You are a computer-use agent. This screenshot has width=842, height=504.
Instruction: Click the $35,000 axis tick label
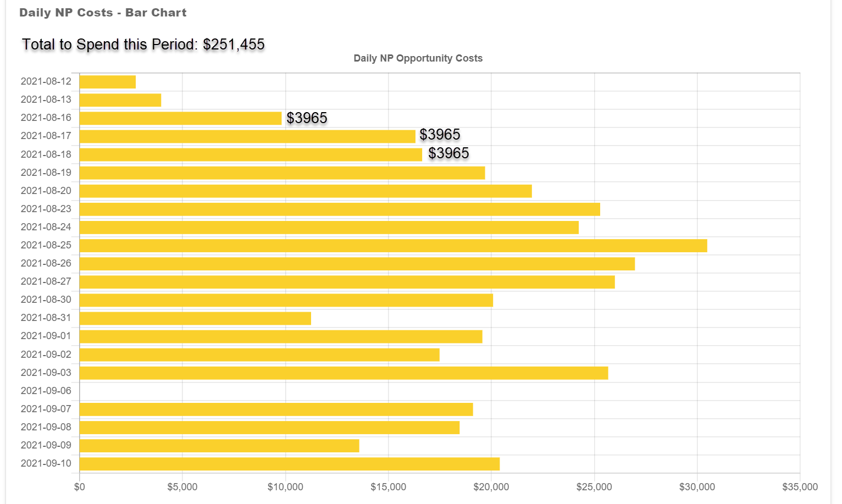click(x=800, y=487)
